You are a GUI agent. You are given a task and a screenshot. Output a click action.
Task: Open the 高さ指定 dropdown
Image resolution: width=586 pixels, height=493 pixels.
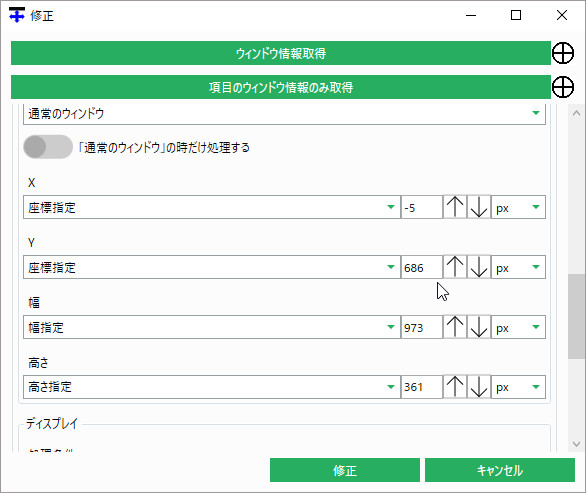(x=212, y=387)
